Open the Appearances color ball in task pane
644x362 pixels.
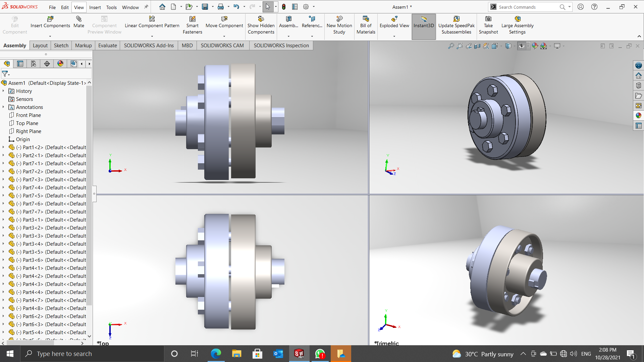tap(639, 116)
